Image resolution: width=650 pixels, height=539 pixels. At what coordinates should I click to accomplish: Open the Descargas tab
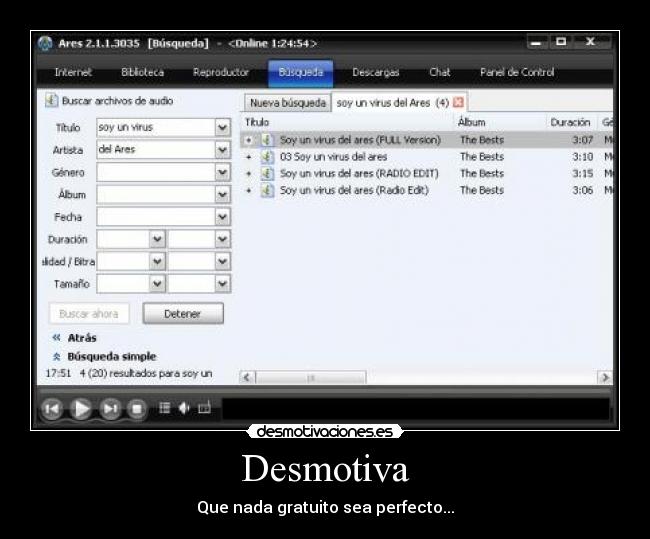(x=376, y=72)
